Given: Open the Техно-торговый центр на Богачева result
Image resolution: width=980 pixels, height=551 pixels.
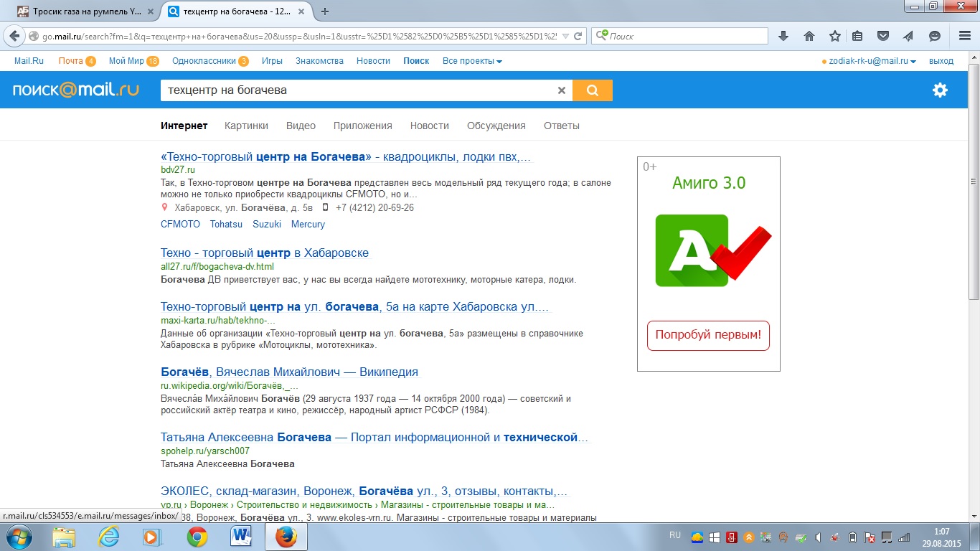Looking at the screenshot, I should point(346,157).
